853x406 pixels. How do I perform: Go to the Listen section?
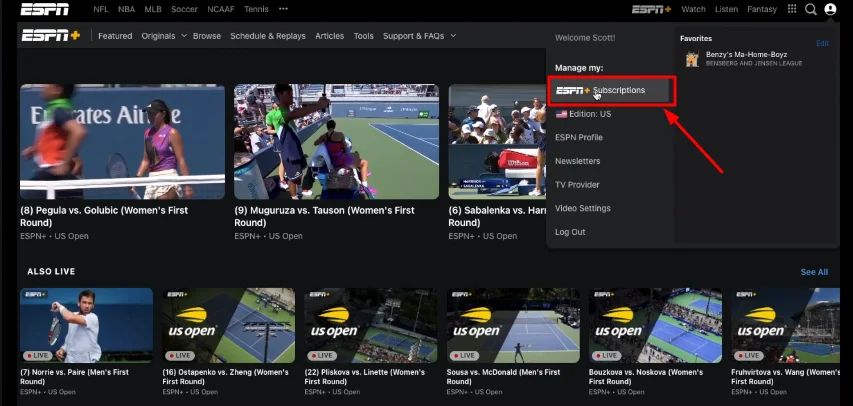click(x=726, y=9)
